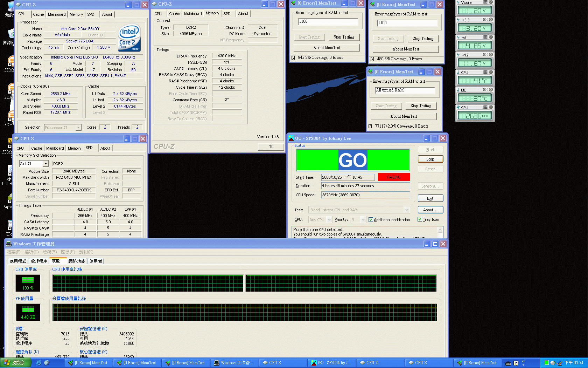Open the Mainboard tab in the CPU-Z Memory window
Screen dimensions: 588x368
pyautogui.click(x=193, y=14)
